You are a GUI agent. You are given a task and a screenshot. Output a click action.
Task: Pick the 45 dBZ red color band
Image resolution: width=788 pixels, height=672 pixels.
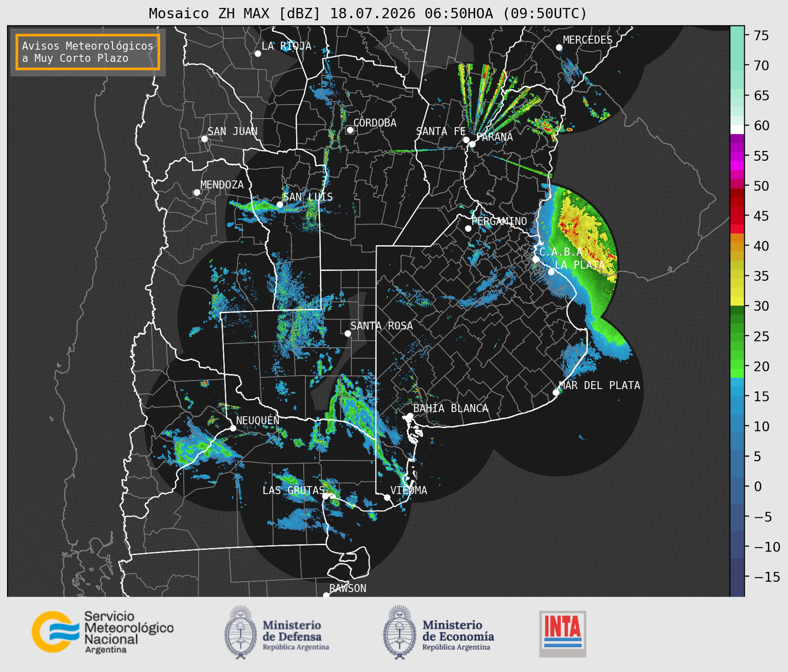[x=737, y=216]
